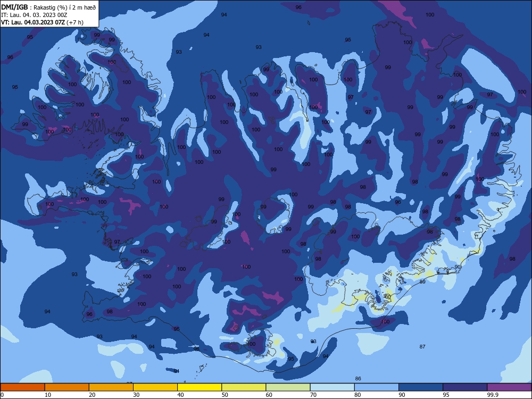532x399 pixels.
Task: Pick the 50–60 pale yellow legend swatch
Action: 244,387
